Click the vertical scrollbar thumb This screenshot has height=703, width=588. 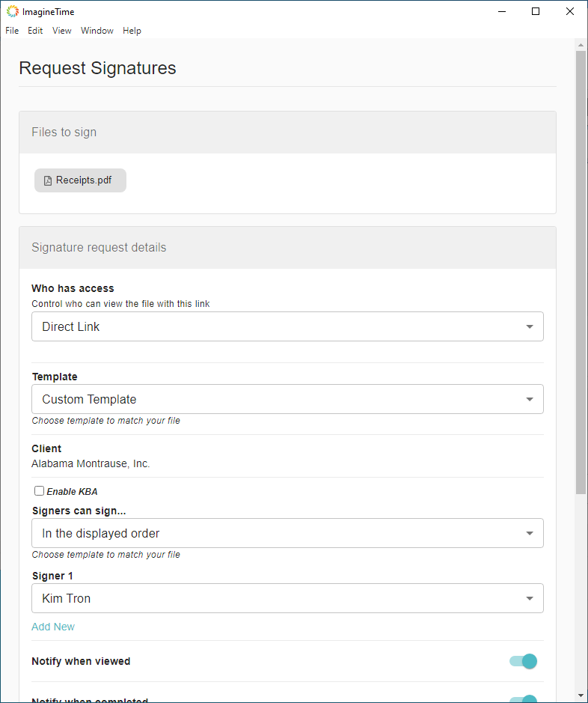[581, 270]
